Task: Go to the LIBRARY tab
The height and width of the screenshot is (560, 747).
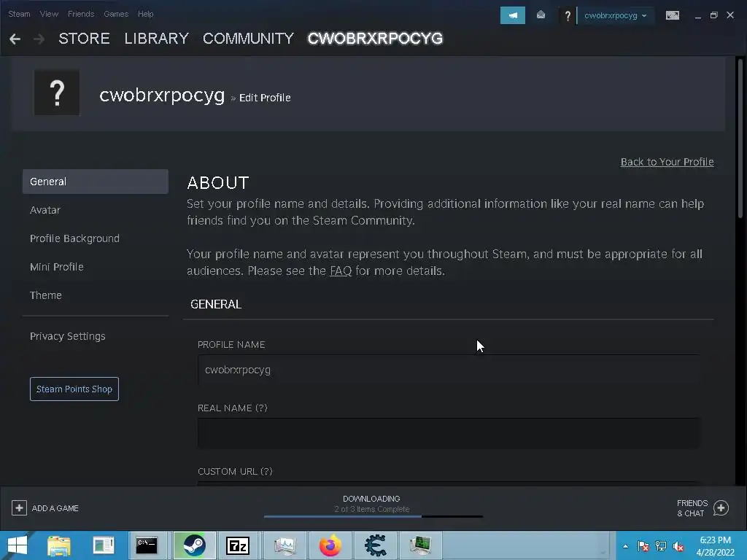Action: [156, 39]
